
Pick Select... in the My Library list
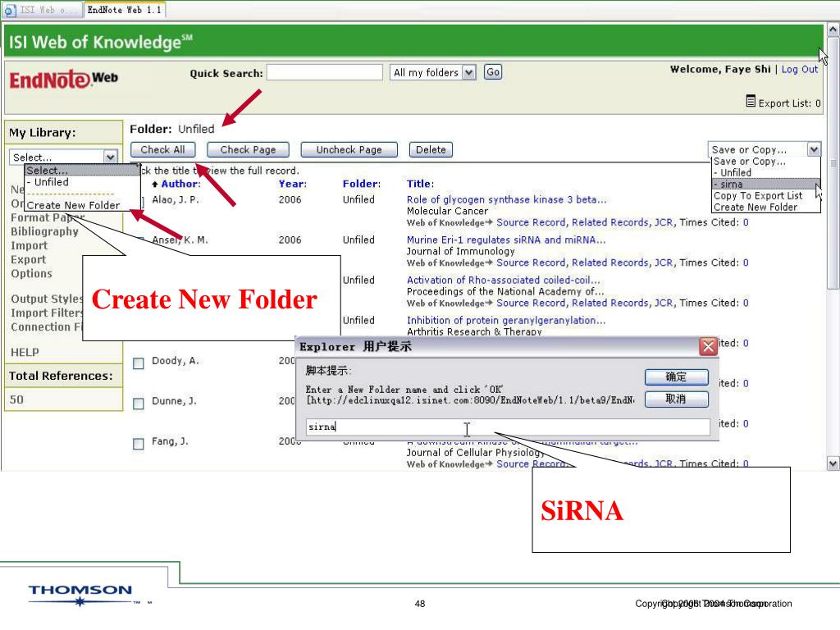82,171
